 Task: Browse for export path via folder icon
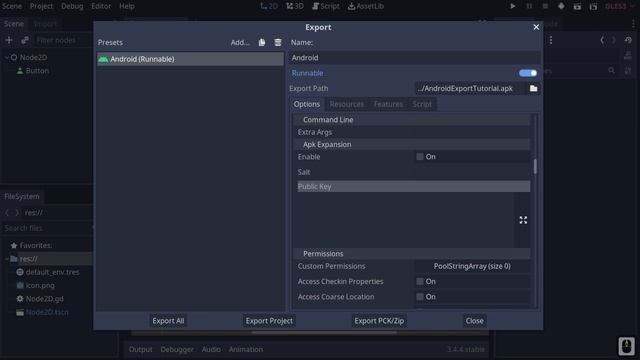[x=533, y=88]
